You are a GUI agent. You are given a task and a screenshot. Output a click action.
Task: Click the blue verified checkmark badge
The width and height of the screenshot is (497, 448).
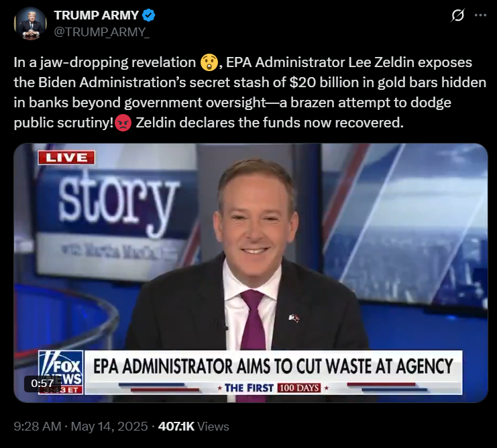148,15
